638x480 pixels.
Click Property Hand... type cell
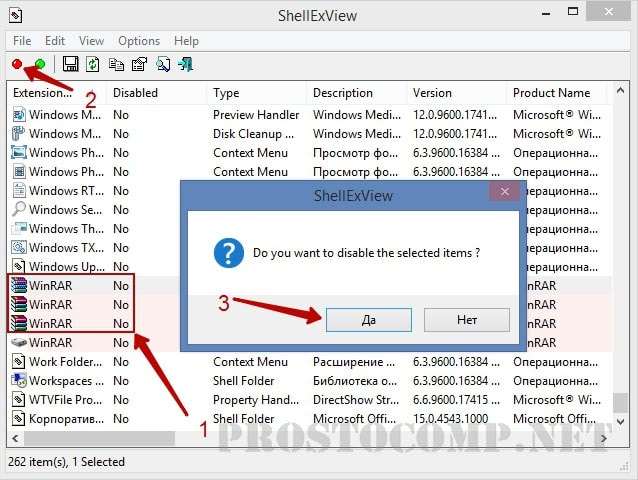click(256, 400)
